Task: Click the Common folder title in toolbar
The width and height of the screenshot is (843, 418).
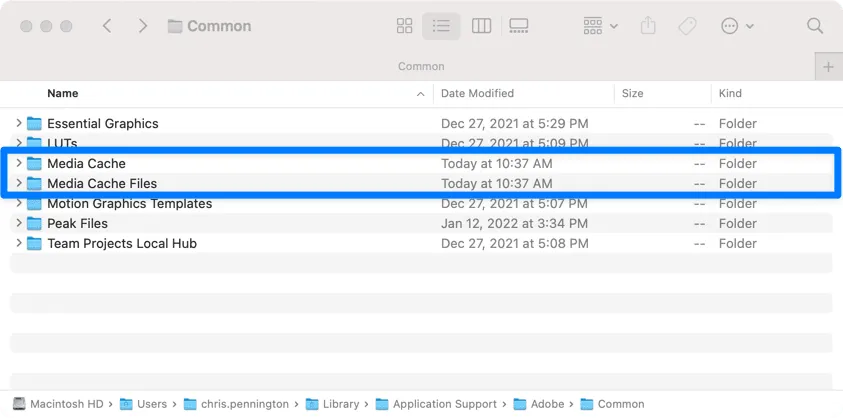Action: (x=209, y=26)
